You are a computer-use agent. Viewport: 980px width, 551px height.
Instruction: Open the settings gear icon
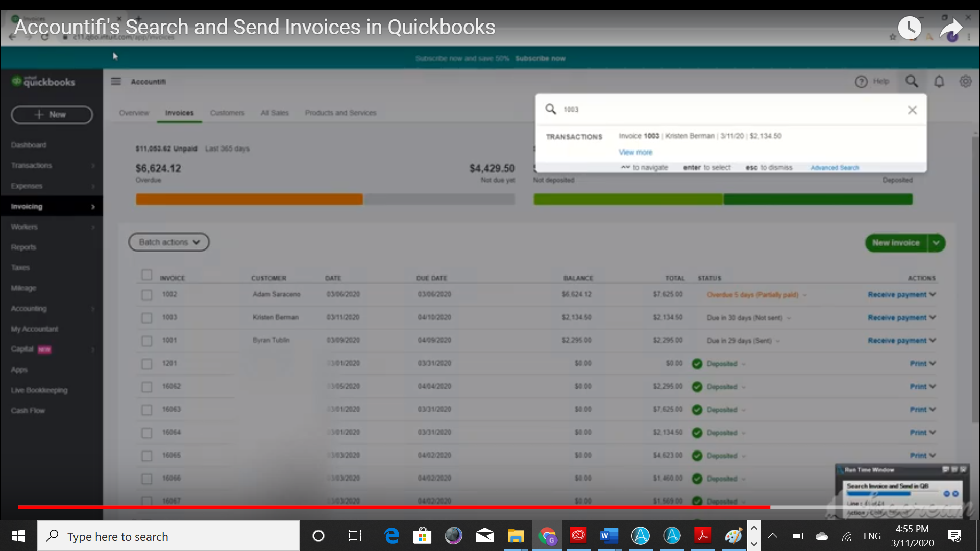pos(965,82)
